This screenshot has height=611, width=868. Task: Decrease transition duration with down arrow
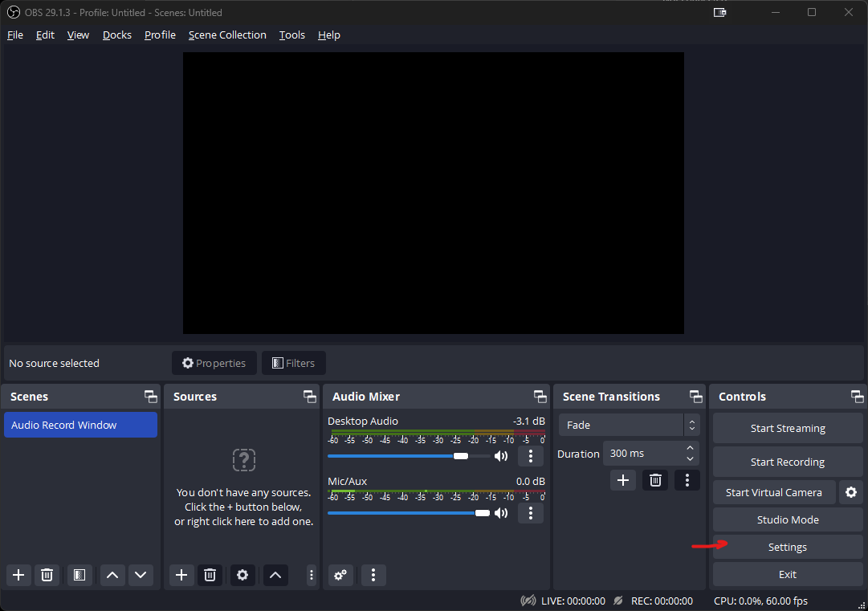click(x=690, y=458)
